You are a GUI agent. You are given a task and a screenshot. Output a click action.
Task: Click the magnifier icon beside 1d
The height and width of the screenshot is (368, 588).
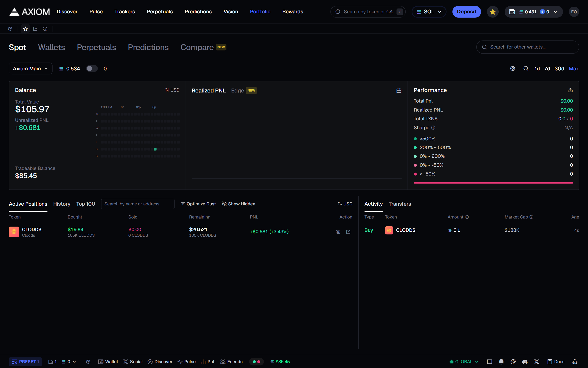click(526, 69)
